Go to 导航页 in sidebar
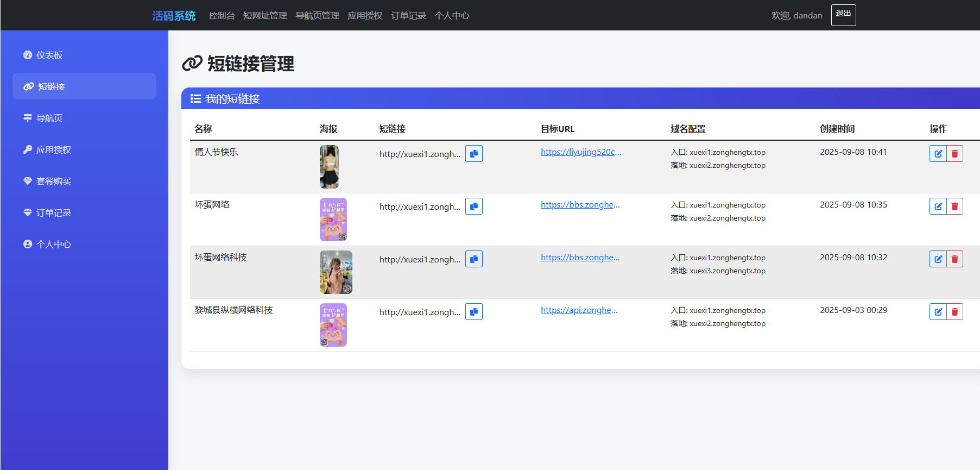The width and height of the screenshot is (980, 470). click(x=49, y=118)
